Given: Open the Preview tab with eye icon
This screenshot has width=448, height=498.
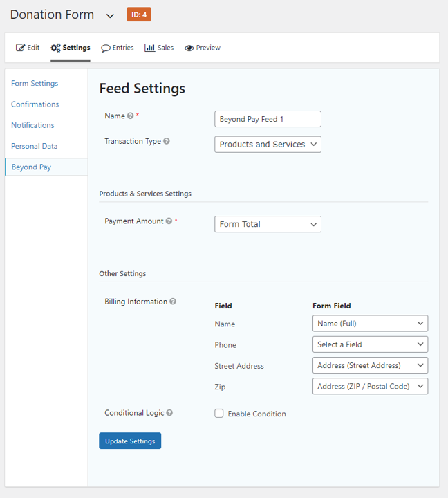Looking at the screenshot, I should pos(203,48).
